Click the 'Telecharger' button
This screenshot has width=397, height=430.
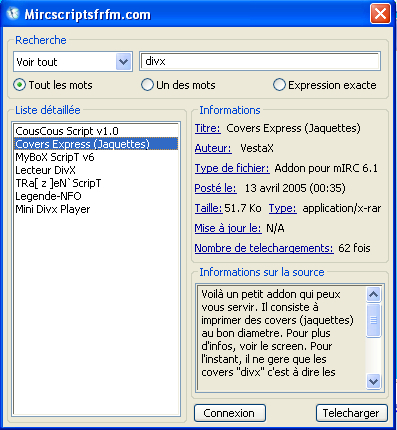pyautogui.click(x=351, y=413)
